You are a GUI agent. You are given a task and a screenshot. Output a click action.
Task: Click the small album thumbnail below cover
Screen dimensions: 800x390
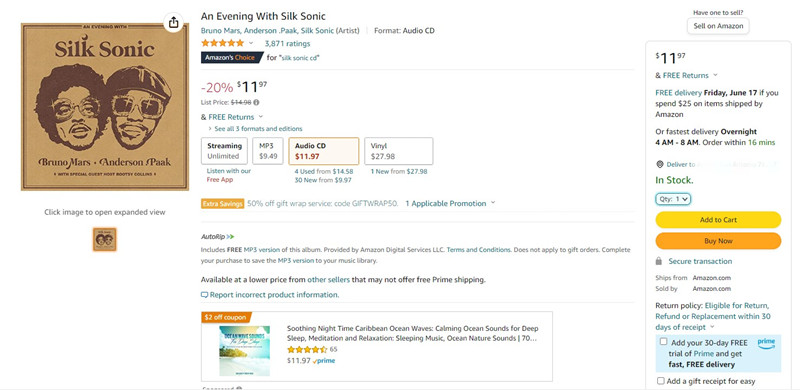(105, 239)
